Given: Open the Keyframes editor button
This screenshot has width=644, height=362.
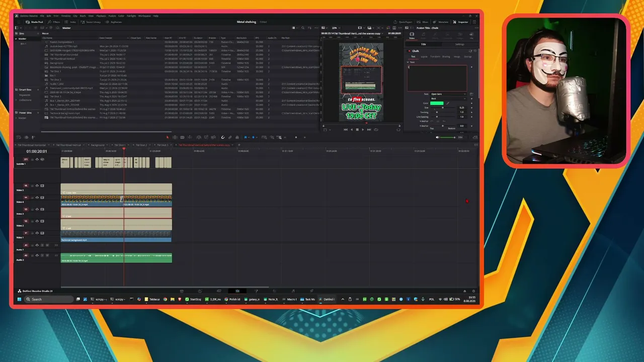Looking at the screenshot, I should (x=114, y=22).
